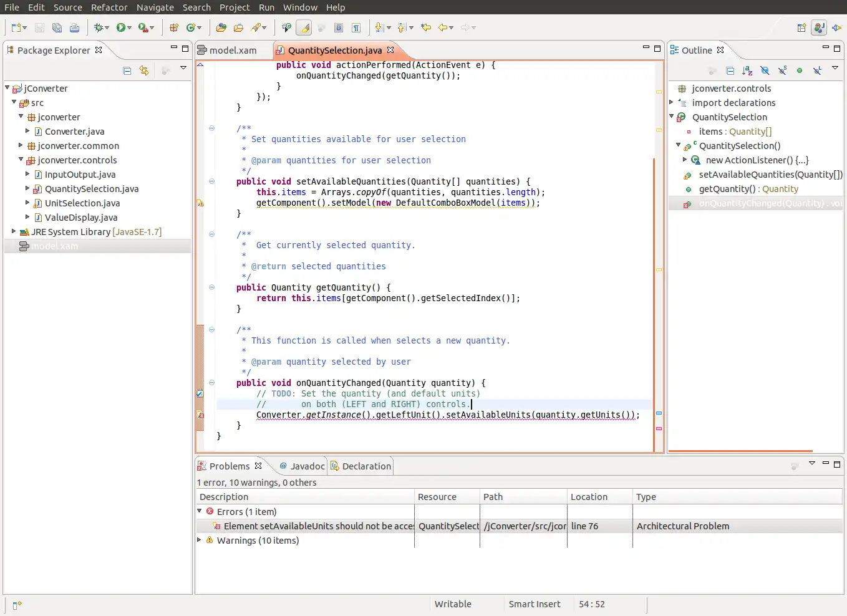
Task: Toggle Block Selection Mode icon
Action: point(339,27)
